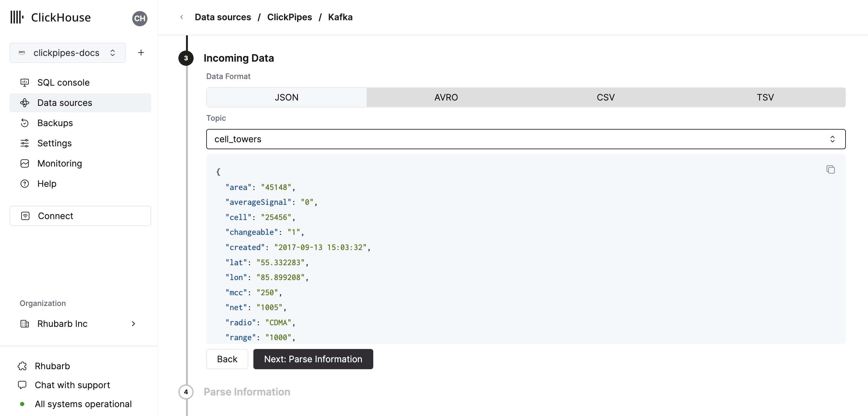Click Next: Parse Information button
Screen dimensions: 868x416
tap(313, 359)
